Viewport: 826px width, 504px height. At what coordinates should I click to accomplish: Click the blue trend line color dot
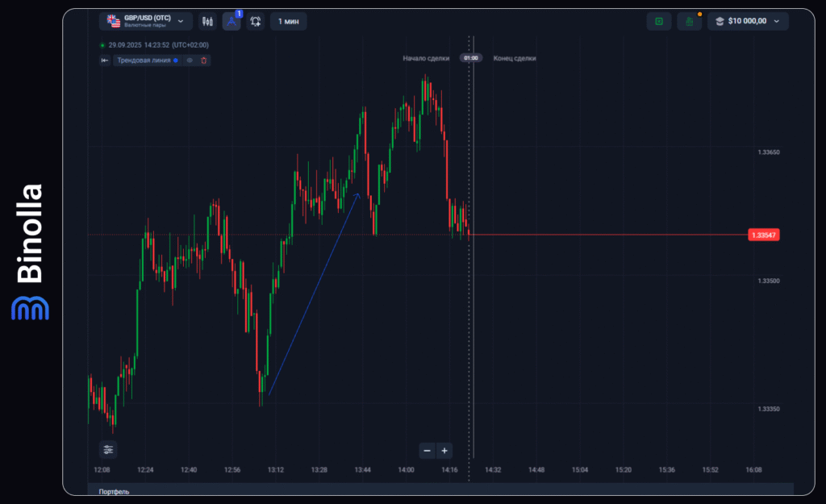pyautogui.click(x=176, y=60)
